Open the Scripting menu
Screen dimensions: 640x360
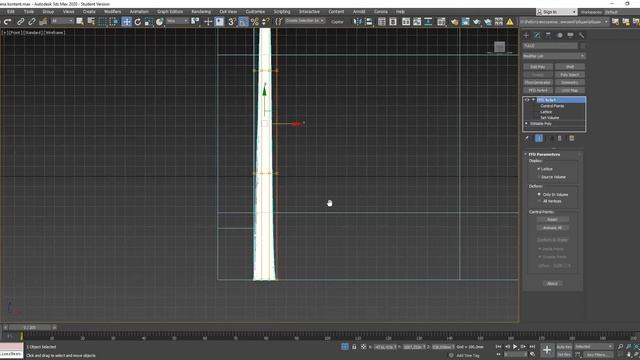282,11
